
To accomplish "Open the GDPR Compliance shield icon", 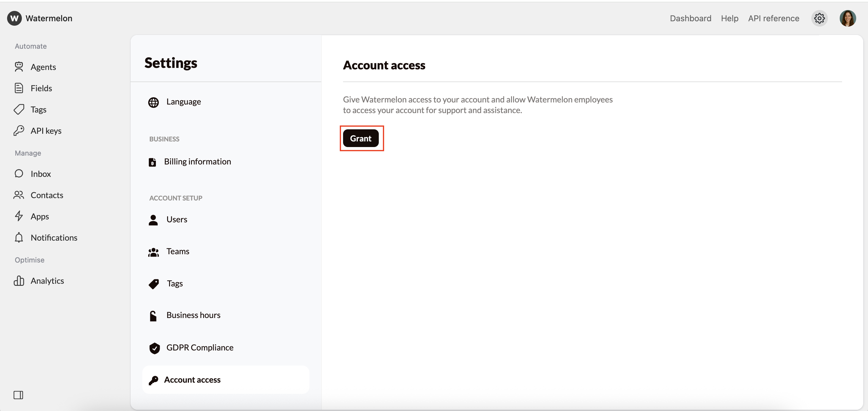I will click(154, 348).
